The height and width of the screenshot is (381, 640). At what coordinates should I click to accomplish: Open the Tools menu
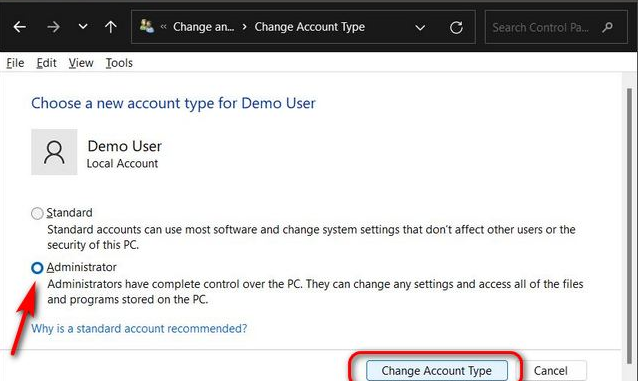coord(119,63)
